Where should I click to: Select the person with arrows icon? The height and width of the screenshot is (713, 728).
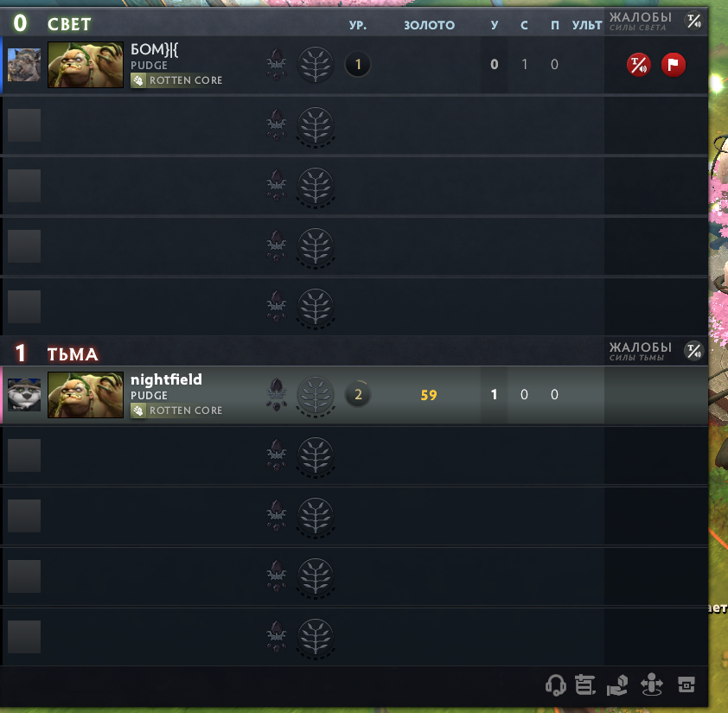pyautogui.click(x=651, y=684)
